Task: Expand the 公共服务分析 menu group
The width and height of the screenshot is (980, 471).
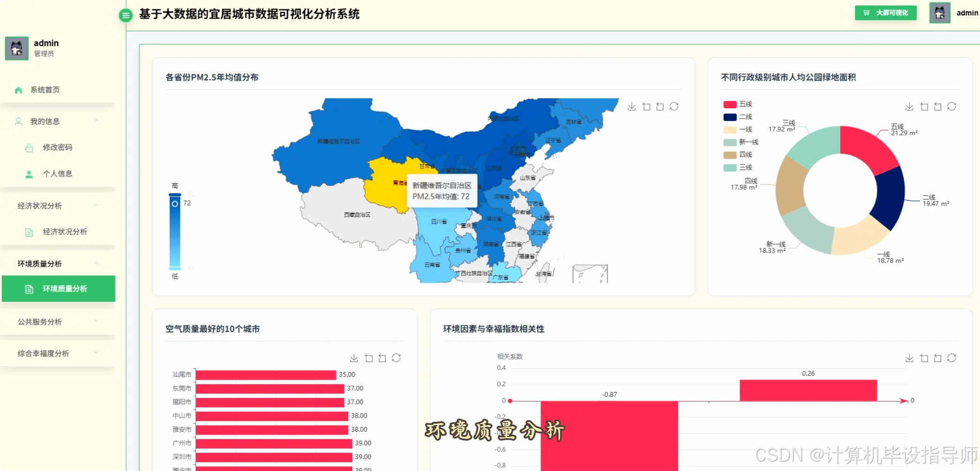Action: point(58,321)
